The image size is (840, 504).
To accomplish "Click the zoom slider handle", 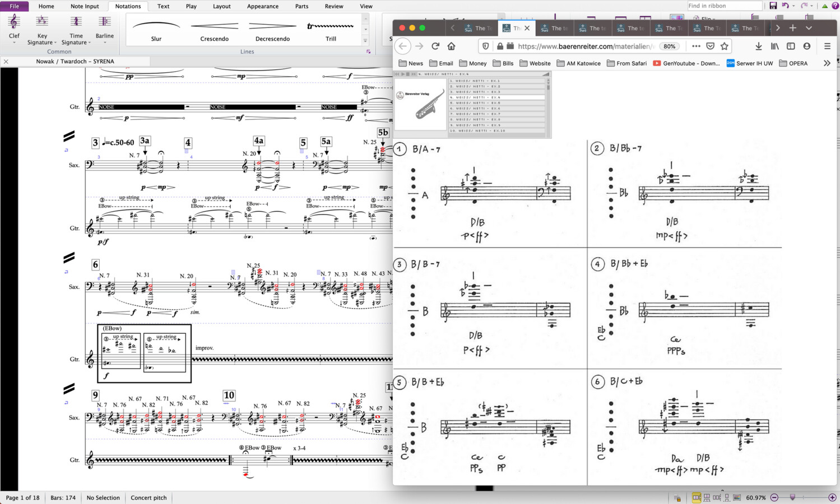I will (x=792, y=497).
